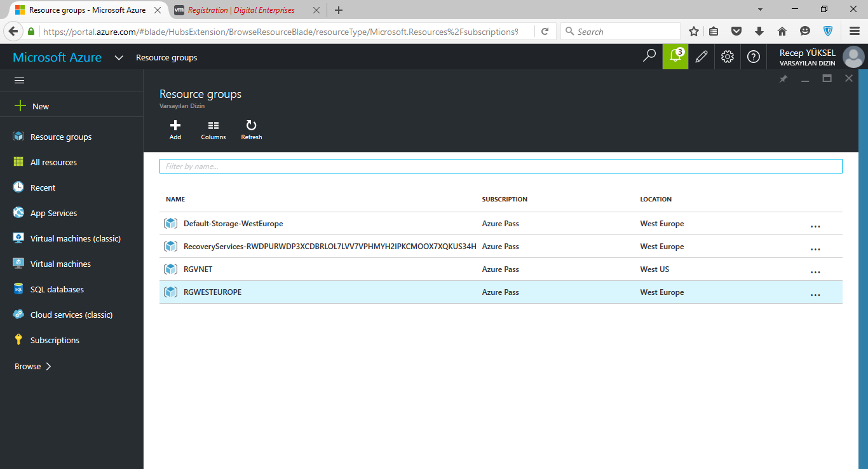
Task: Open the RecoveryServices-RWDPURWDP3 resource group
Action: pyautogui.click(x=330, y=247)
